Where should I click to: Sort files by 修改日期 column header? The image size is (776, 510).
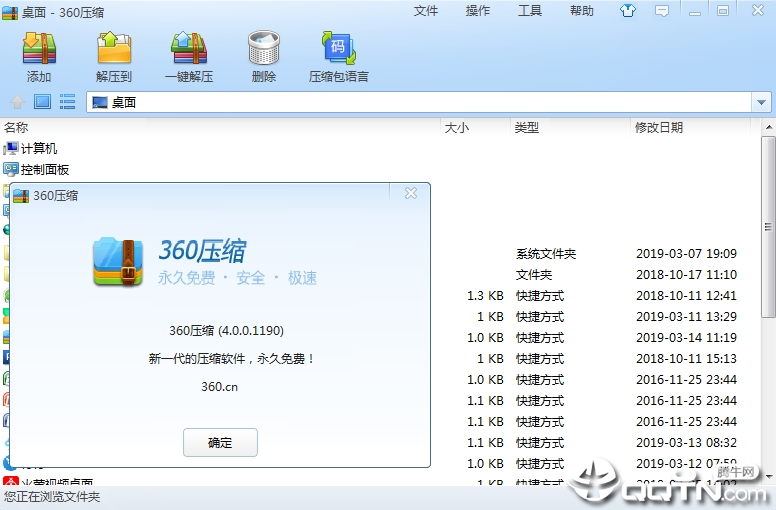659,127
